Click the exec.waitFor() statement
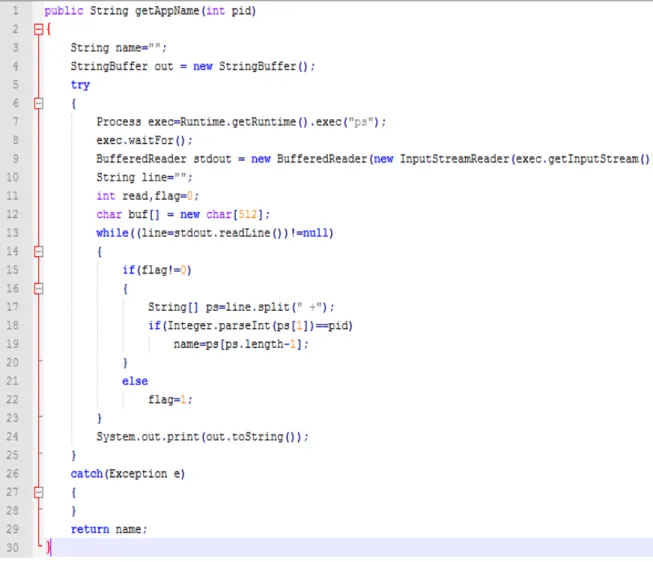Image resolution: width=653 pixels, height=562 pixels. [x=144, y=140]
